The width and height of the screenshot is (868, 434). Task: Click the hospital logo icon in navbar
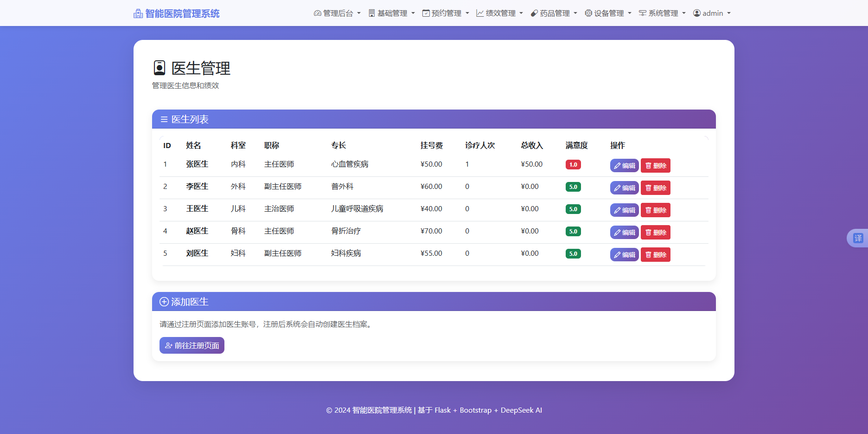tap(137, 13)
